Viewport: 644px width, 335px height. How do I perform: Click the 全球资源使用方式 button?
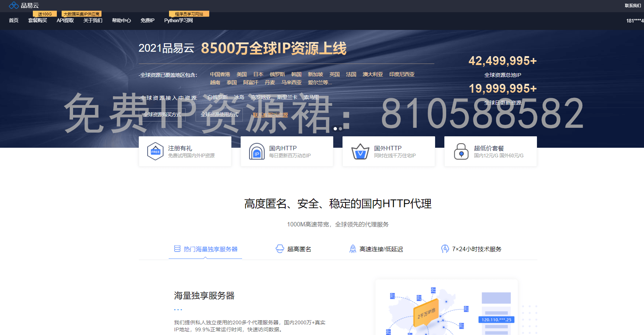tap(219, 114)
